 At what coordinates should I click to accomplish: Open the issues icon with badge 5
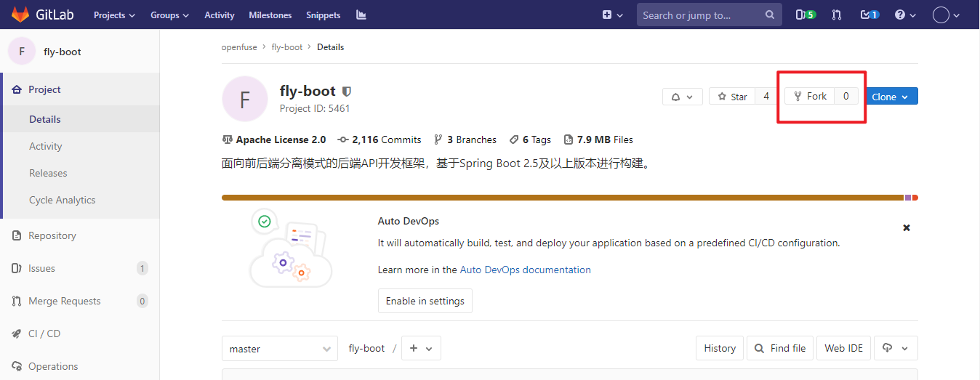tap(806, 15)
